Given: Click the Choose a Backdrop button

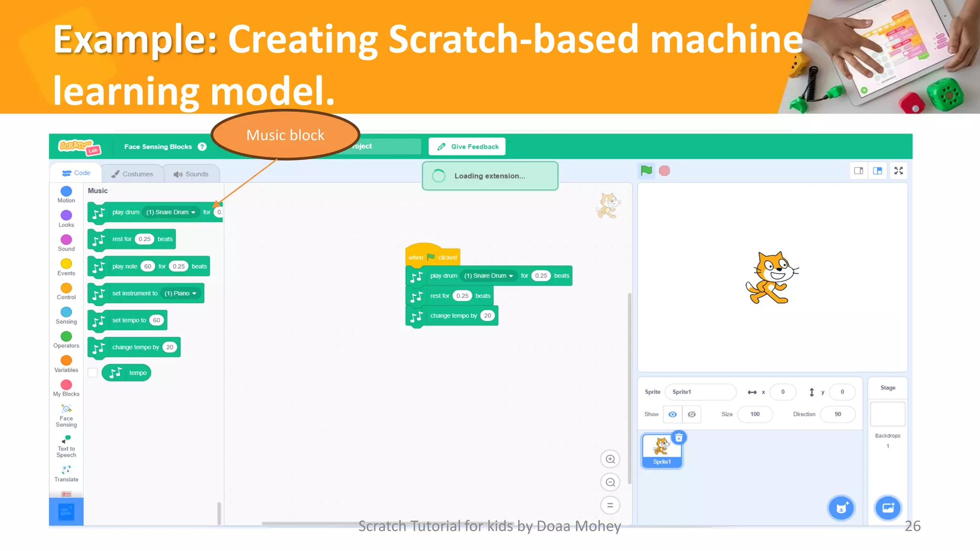Looking at the screenshot, I should [x=888, y=508].
